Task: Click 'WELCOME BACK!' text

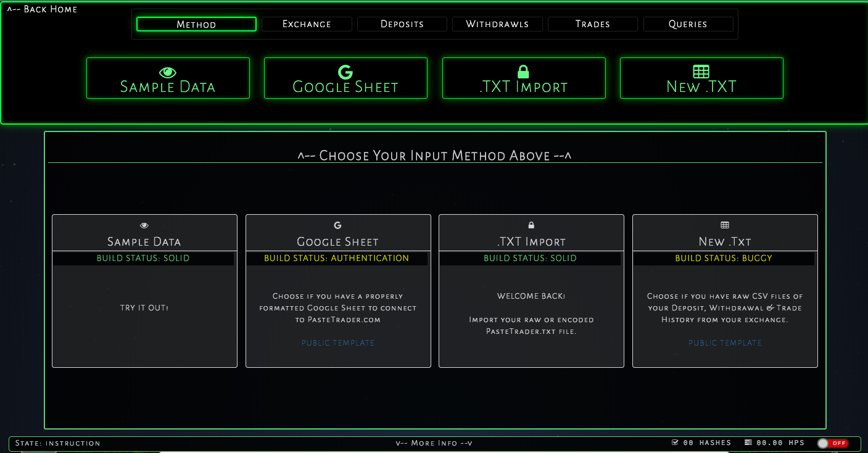Action: [x=531, y=296]
